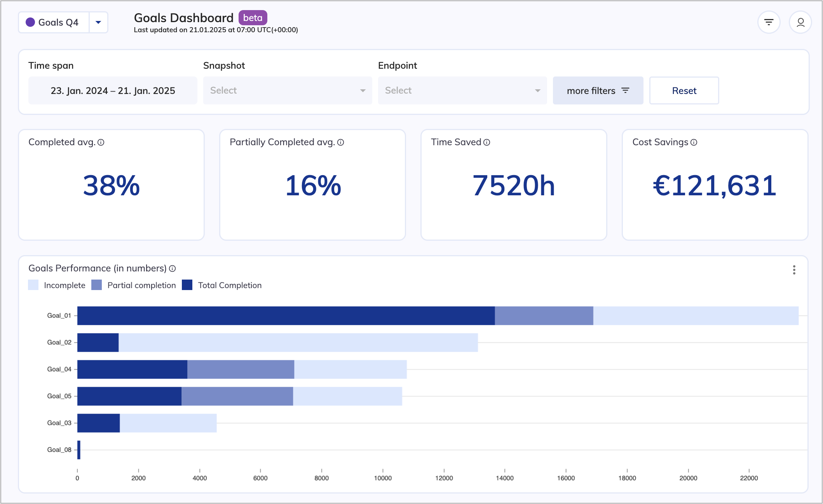
Task: Click Cost Savings info icon
Action: click(694, 143)
